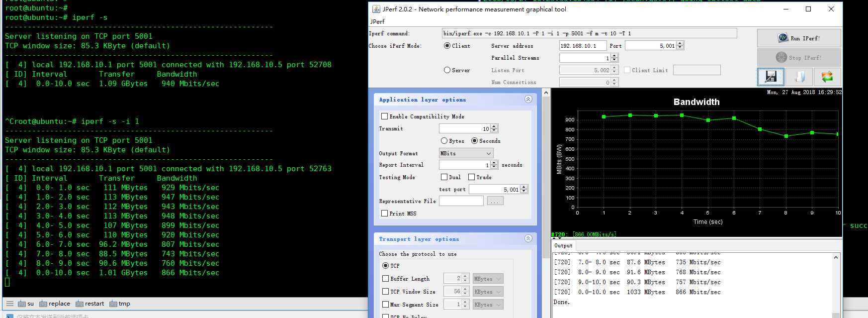
Task: Decrease the client Port value
Action: pos(680,48)
